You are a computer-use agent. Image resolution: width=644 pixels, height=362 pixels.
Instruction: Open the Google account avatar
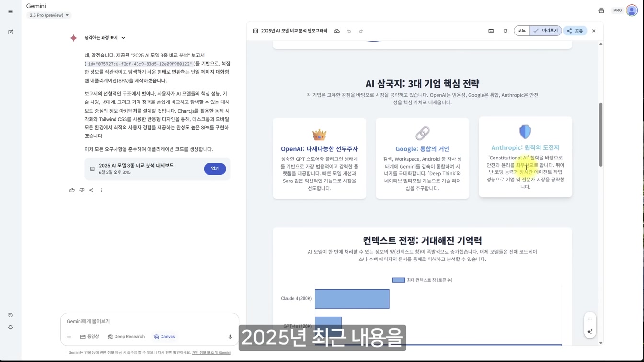(x=632, y=11)
